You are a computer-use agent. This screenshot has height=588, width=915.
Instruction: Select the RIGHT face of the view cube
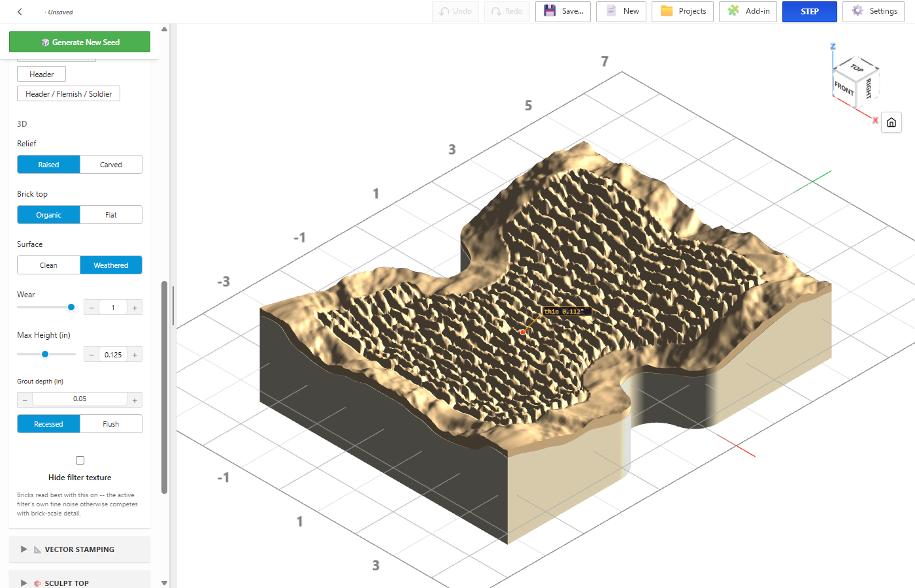pyautogui.click(x=868, y=88)
